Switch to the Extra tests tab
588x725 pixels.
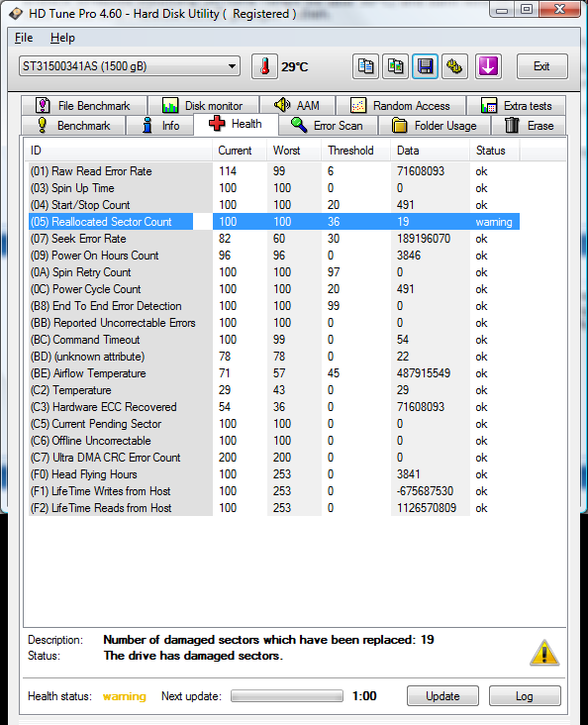(x=516, y=106)
